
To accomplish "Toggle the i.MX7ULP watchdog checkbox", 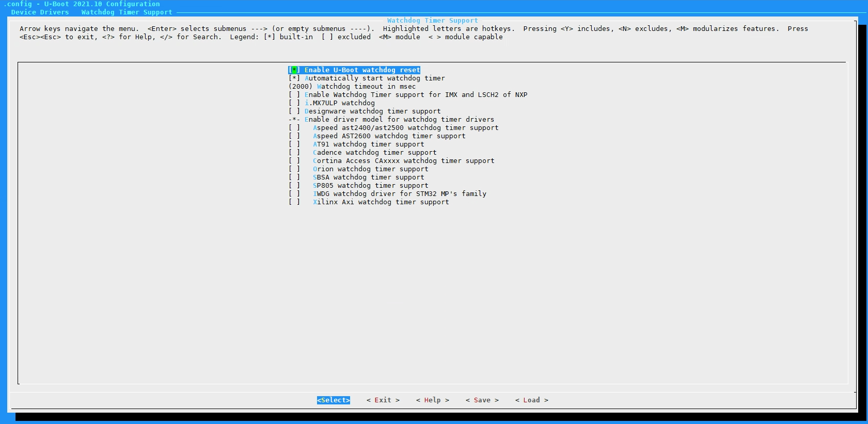I will (294, 103).
